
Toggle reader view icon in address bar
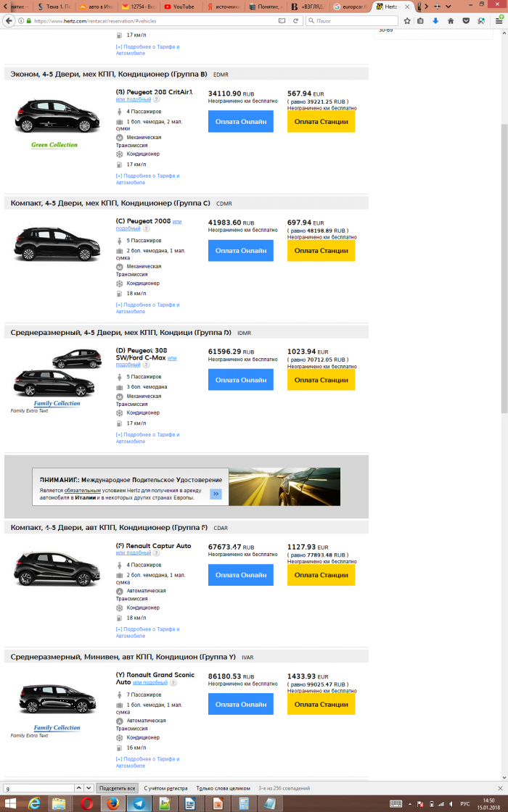point(282,21)
